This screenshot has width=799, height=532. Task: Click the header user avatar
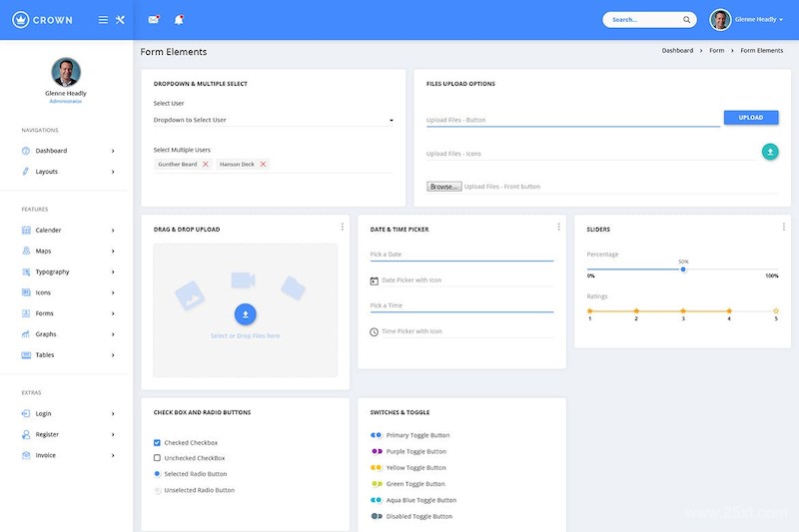click(x=720, y=20)
